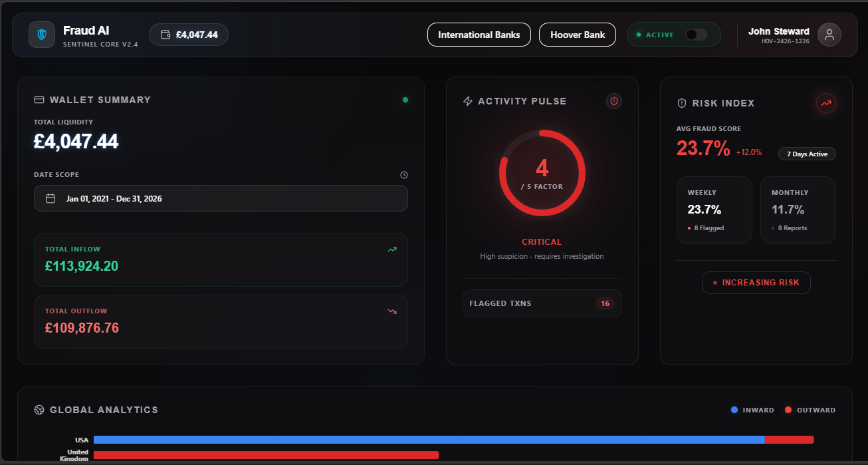
Task: Toggle the Active switch in header
Action: tap(696, 35)
